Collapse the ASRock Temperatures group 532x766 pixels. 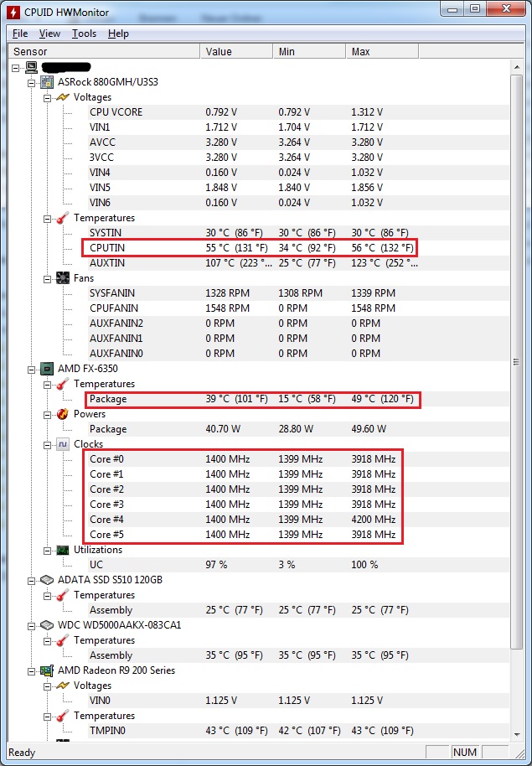(x=48, y=219)
